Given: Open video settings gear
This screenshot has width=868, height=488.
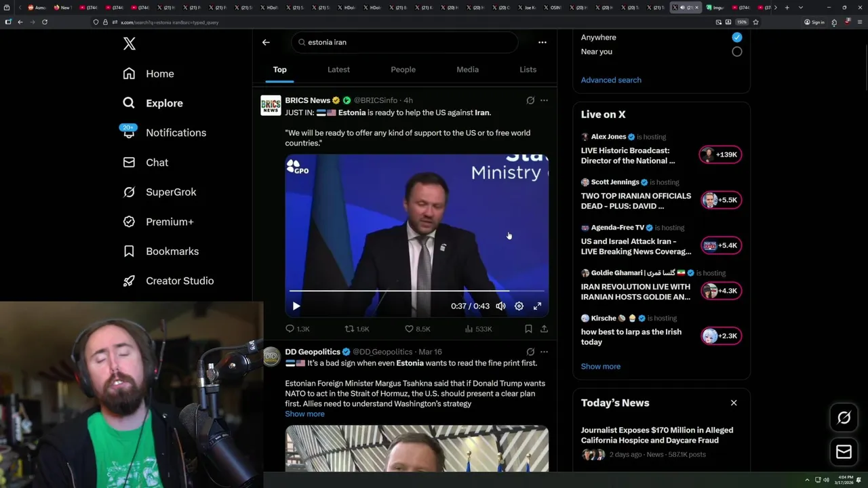Looking at the screenshot, I should tap(519, 306).
